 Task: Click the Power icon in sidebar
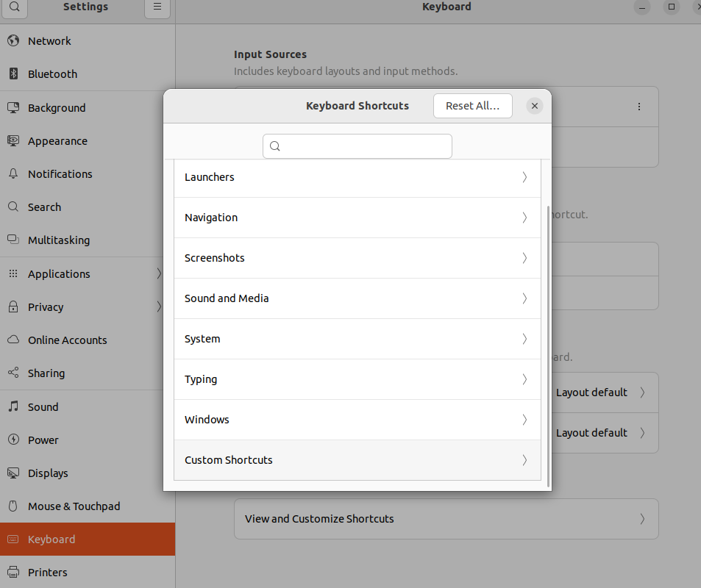(x=13, y=440)
